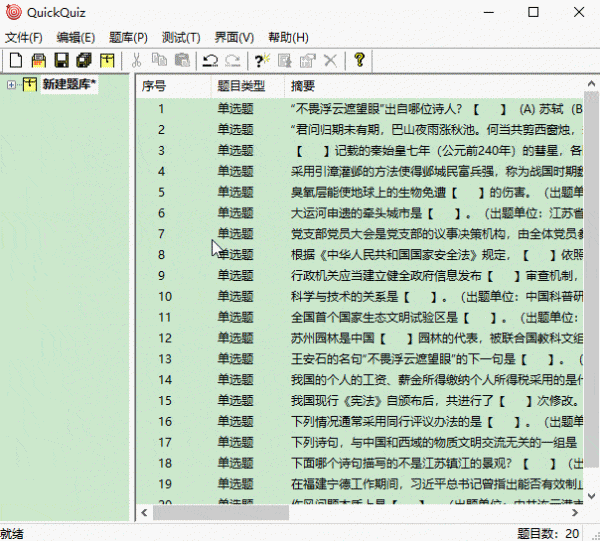Click the yellow Help question mark icon
The width and height of the screenshot is (600, 541).
[x=359, y=61]
